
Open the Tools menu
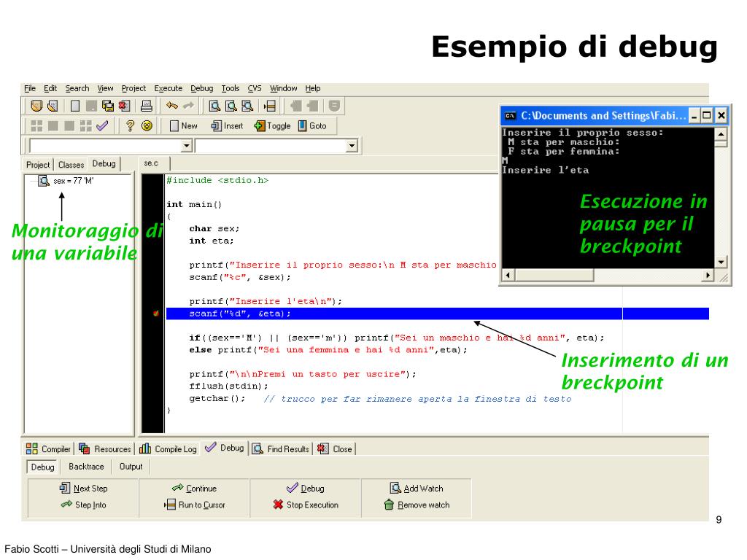[x=231, y=88]
